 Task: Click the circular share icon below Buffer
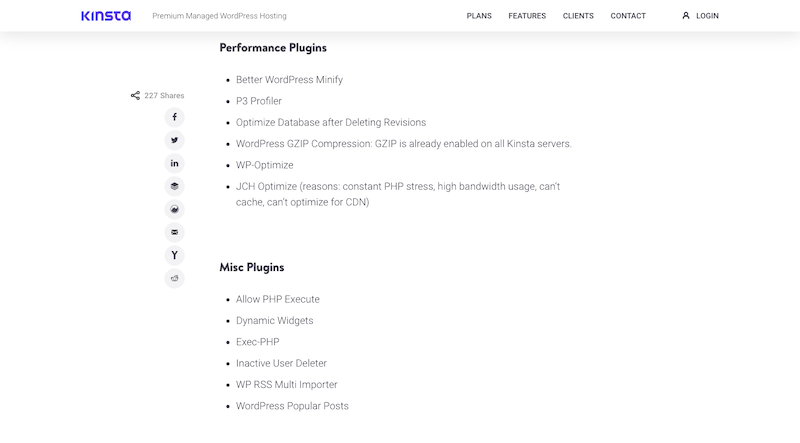174,209
